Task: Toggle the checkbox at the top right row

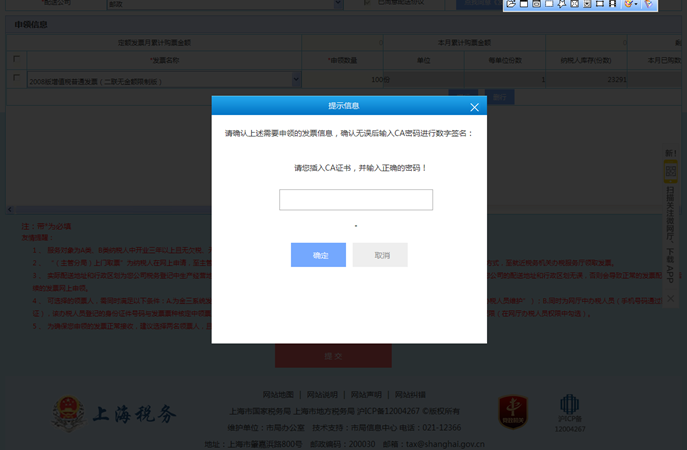Action: coord(366,4)
